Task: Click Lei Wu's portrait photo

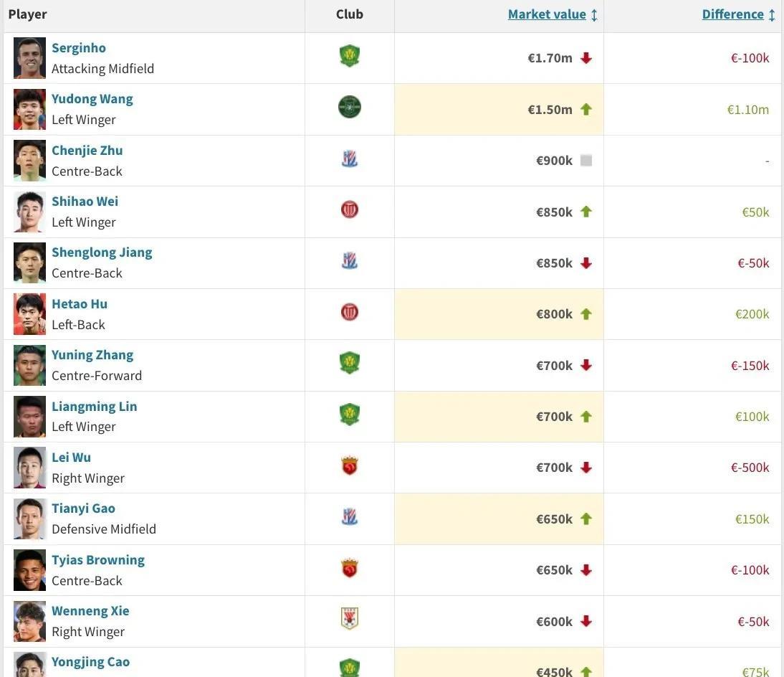Action: coord(29,468)
